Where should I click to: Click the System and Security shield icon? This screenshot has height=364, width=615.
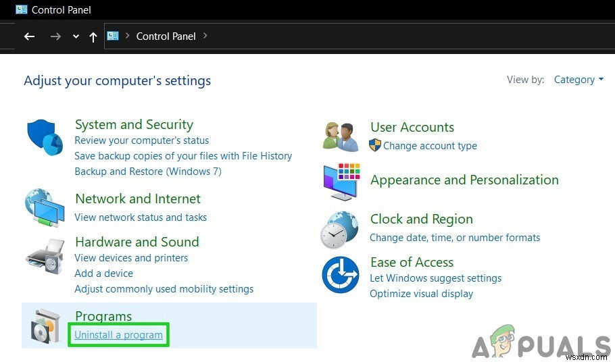tap(45, 137)
